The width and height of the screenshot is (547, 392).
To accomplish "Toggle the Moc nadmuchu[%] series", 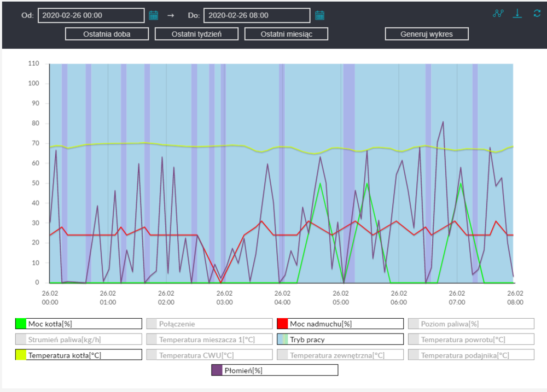I will coord(340,324).
